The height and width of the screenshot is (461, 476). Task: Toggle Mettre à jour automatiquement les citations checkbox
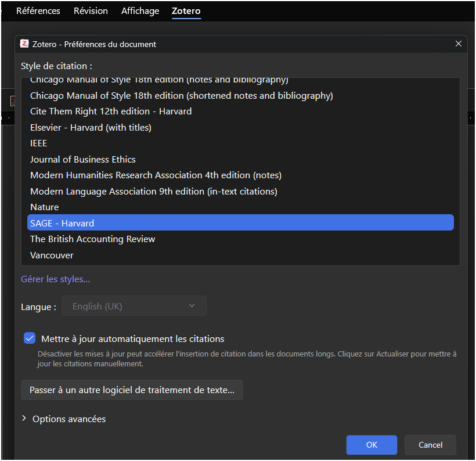tap(30, 338)
